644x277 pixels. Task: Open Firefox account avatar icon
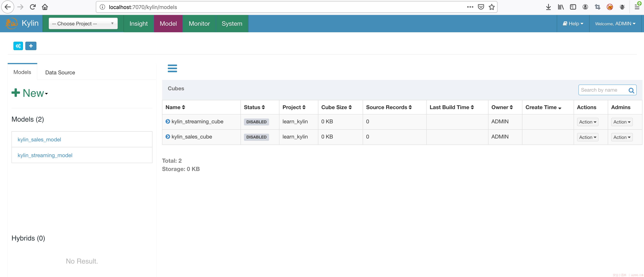[x=585, y=7]
